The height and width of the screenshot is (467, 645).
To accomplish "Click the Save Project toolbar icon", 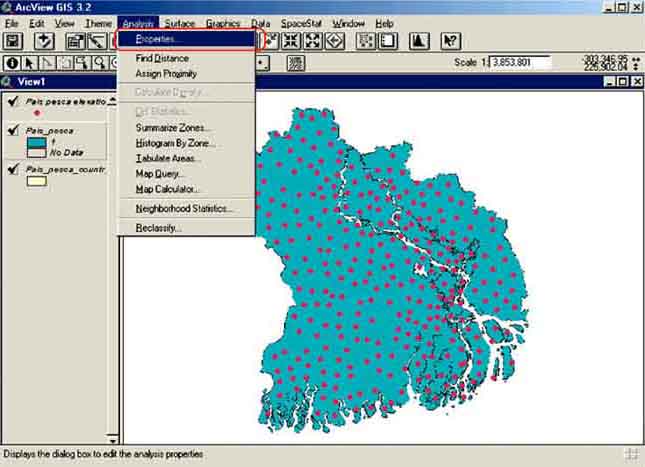I will tap(14, 42).
